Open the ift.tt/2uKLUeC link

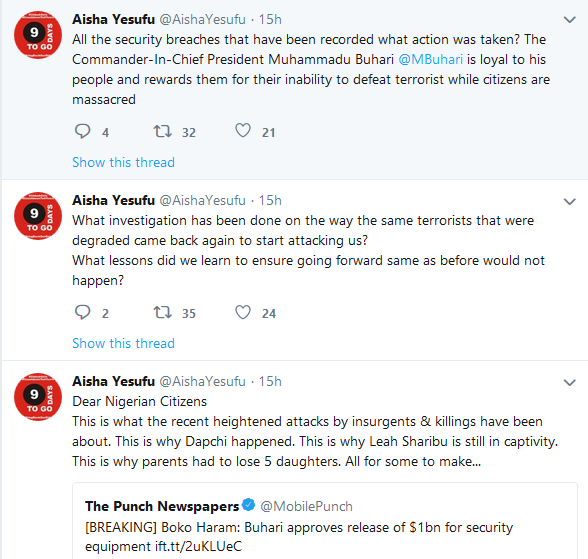(x=198, y=546)
